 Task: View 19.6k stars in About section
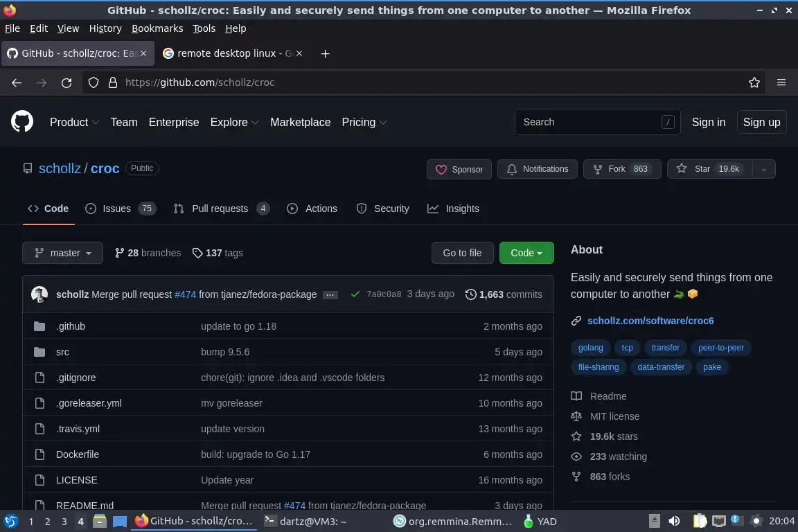pyautogui.click(x=613, y=436)
